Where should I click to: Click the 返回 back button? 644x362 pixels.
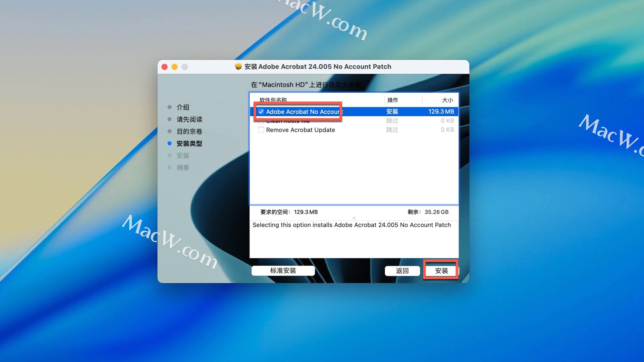(x=402, y=270)
